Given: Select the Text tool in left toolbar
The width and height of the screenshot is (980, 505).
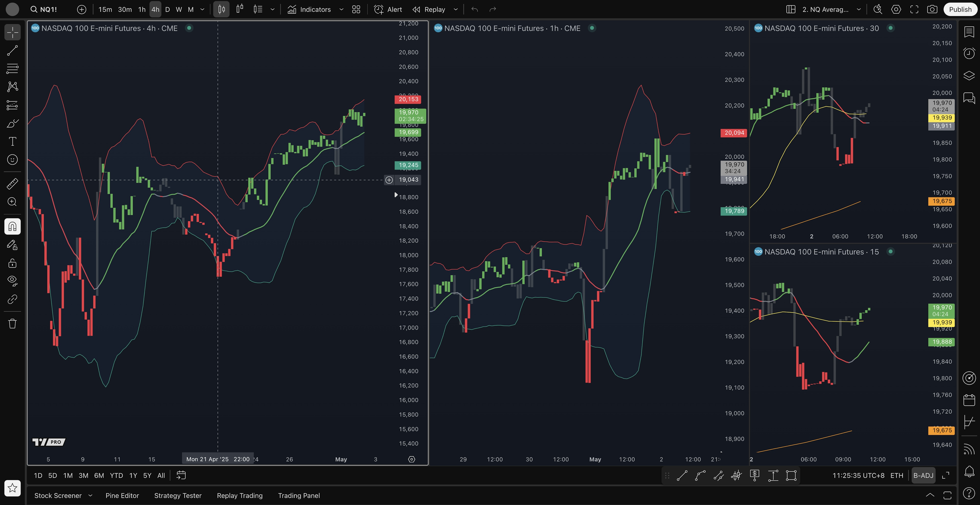Looking at the screenshot, I should coord(12,141).
